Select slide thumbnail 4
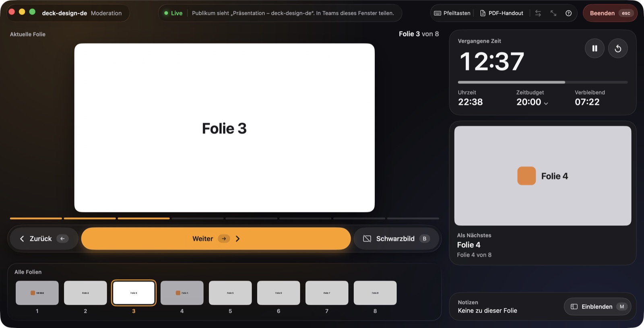This screenshot has width=644, height=328. pyautogui.click(x=182, y=293)
